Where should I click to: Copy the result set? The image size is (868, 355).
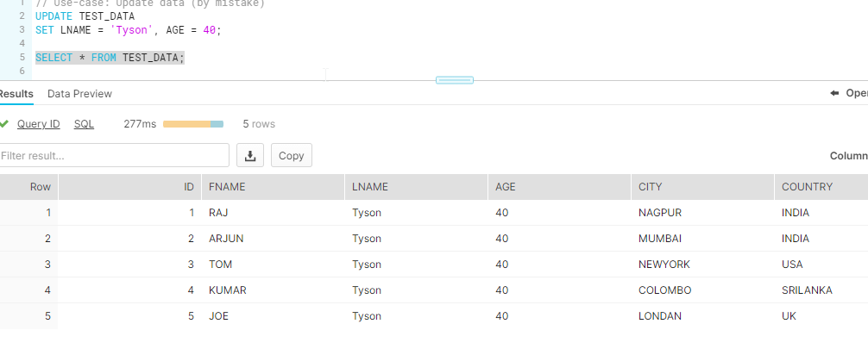(x=291, y=155)
